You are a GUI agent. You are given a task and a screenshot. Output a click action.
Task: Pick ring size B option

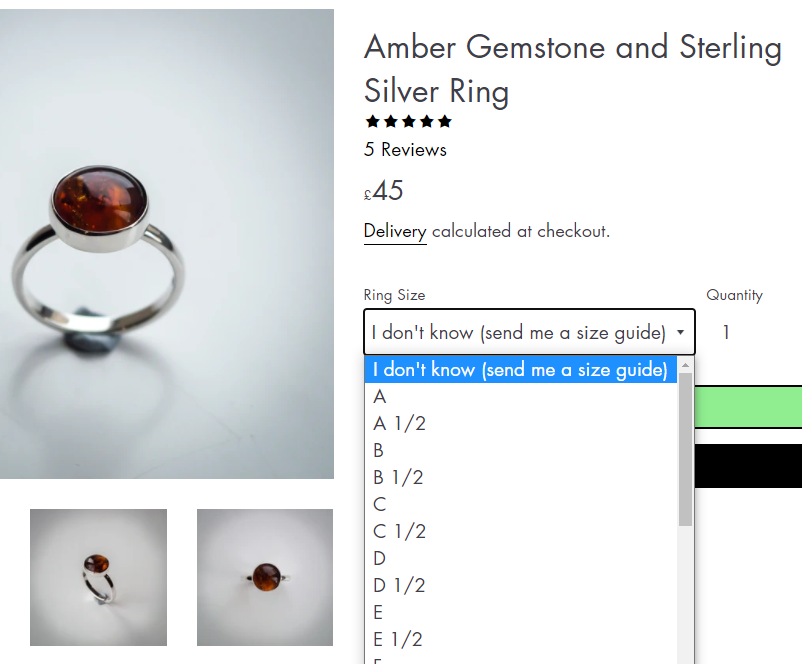(x=380, y=451)
